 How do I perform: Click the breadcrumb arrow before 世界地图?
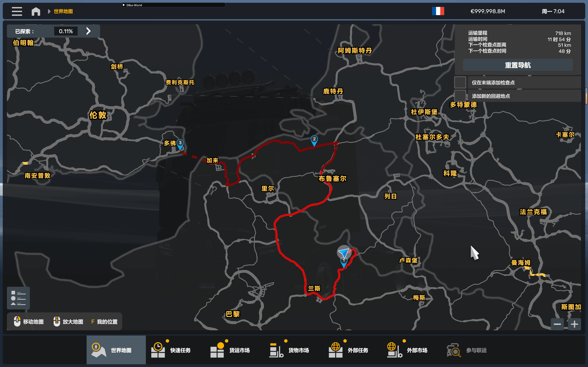(49, 11)
